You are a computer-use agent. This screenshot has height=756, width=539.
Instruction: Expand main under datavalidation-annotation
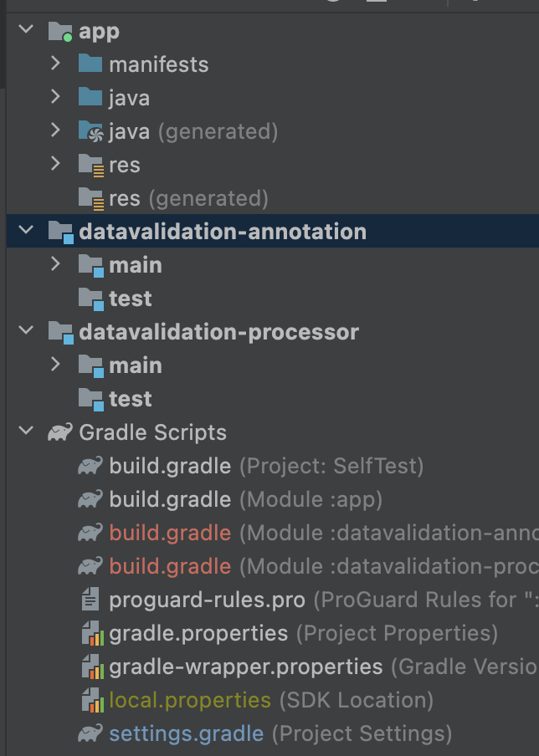[x=55, y=264]
